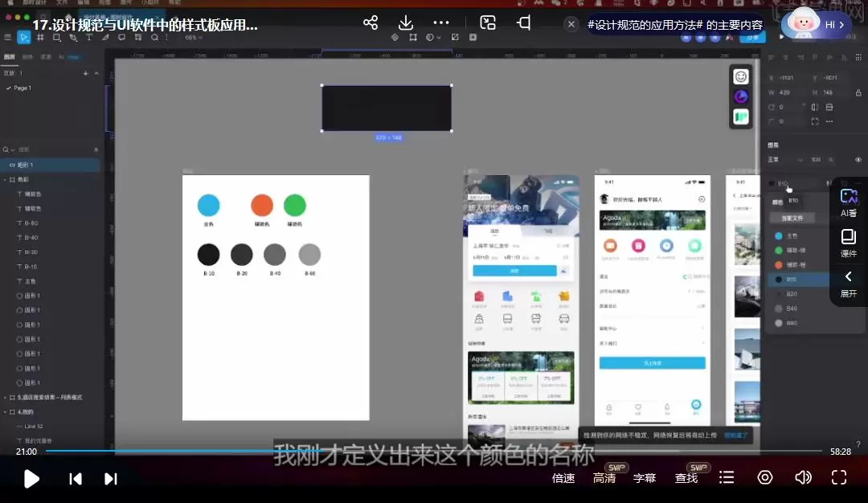The image size is (868, 503).
Task: Select the blue 主色 color swatch
Action: coord(779,235)
